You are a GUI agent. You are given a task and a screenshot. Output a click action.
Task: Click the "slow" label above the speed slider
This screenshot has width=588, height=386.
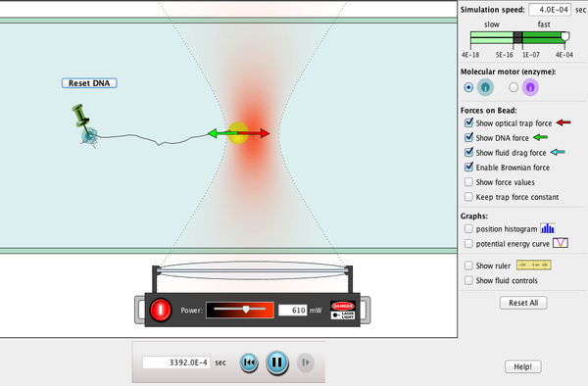pos(492,24)
